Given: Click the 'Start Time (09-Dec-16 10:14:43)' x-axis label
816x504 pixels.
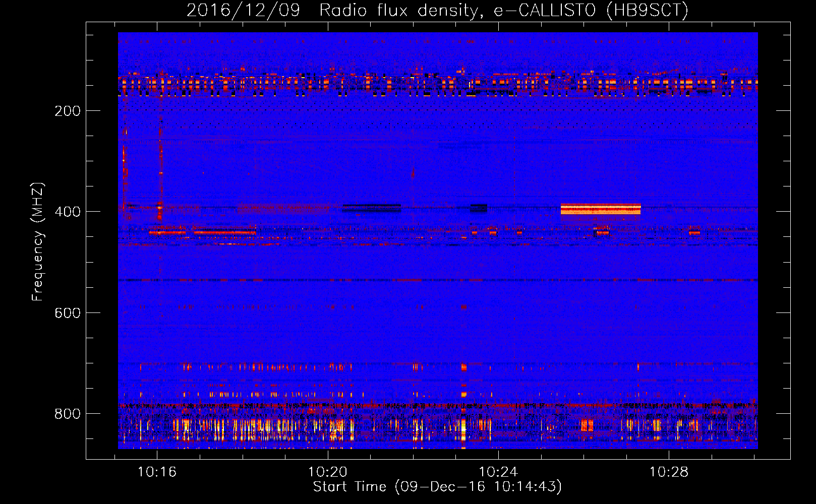Looking at the screenshot, I should click(x=437, y=487).
